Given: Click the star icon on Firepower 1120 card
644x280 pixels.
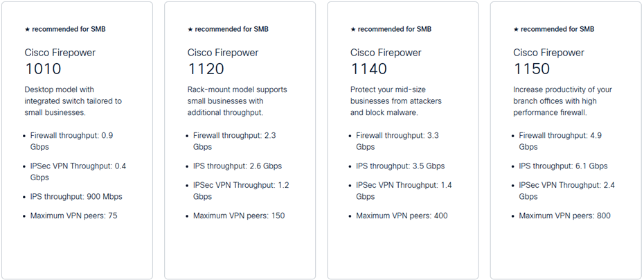Looking at the screenshot, I should 190,29.
